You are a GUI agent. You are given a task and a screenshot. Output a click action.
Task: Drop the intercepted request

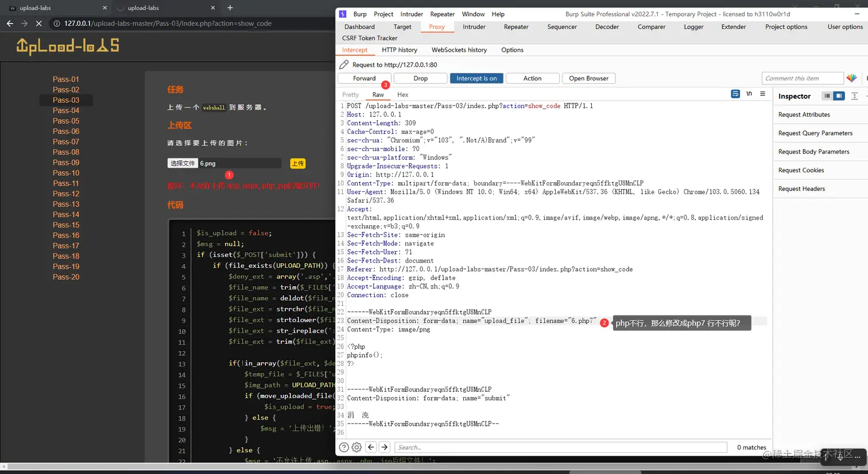click(420, 78)
